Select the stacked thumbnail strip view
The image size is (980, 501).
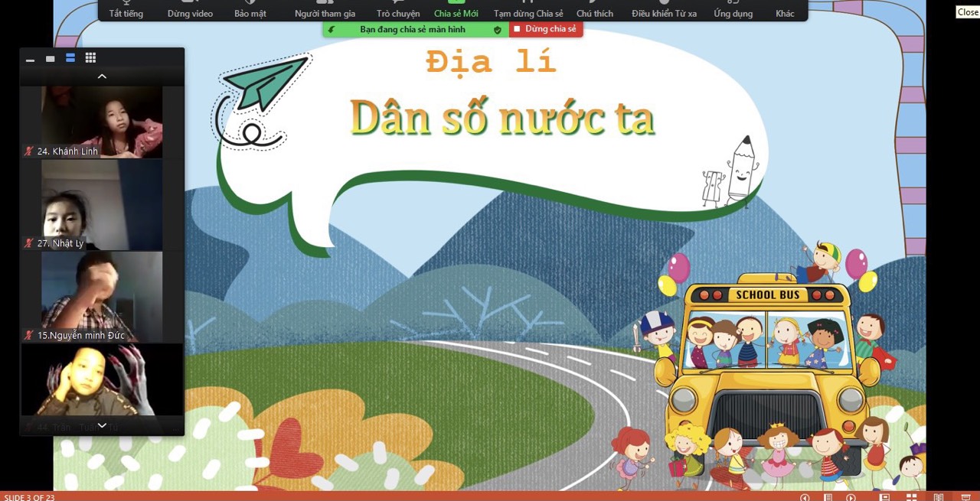click(70, 58)
